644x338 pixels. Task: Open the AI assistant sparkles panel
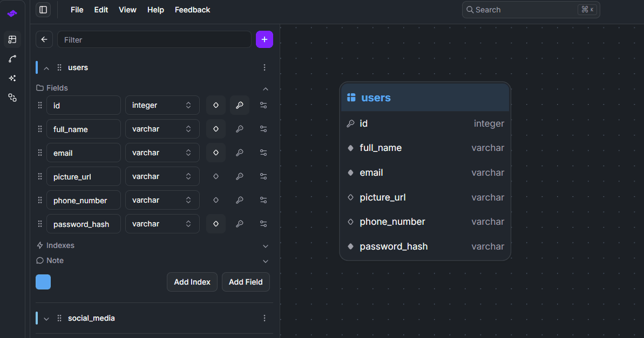[12, 78]
